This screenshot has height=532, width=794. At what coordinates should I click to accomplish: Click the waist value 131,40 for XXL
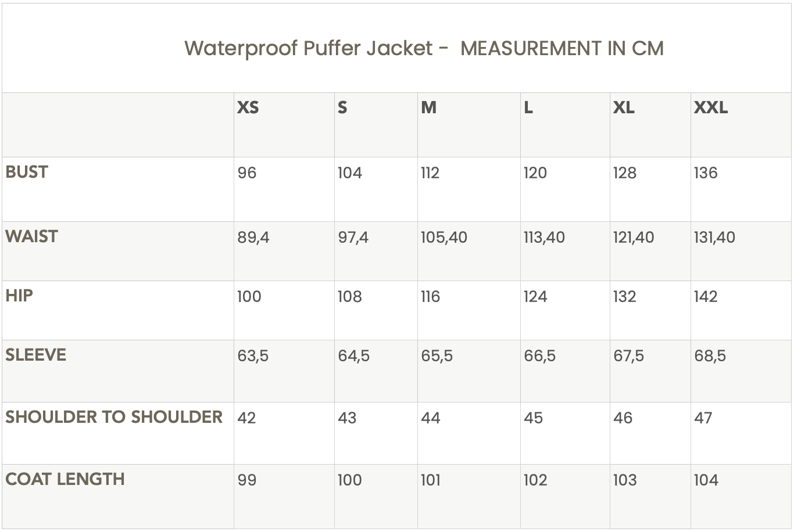click(x=714, y=238)
